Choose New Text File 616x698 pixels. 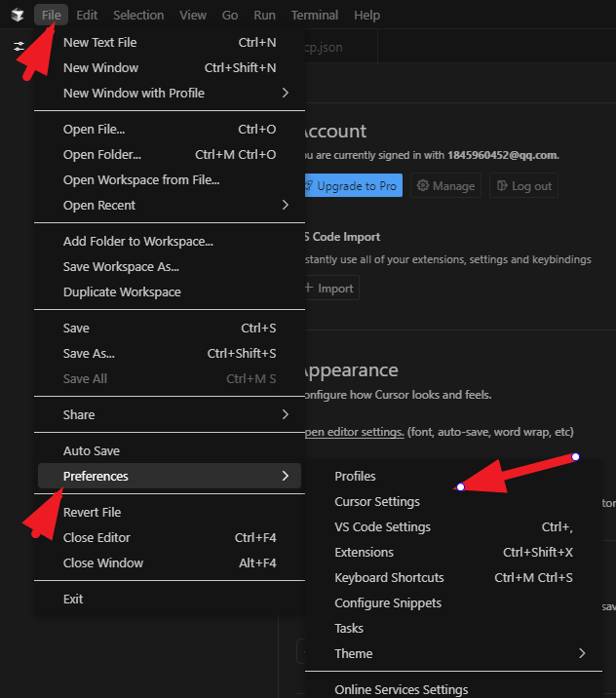tap(170, 42)
